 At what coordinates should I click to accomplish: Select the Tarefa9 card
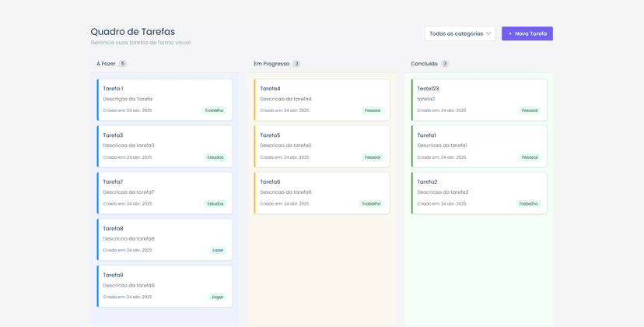tap(165, 286)
